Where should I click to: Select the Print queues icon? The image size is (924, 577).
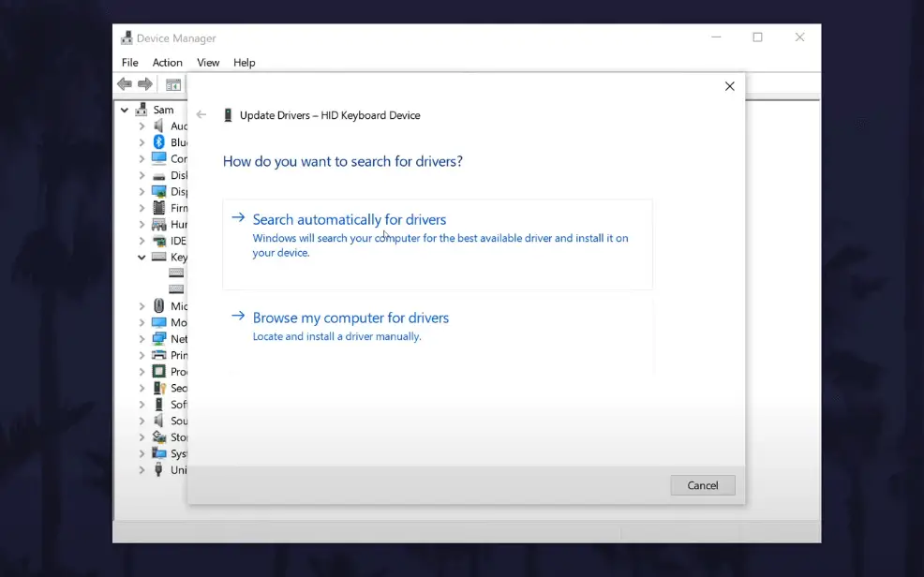(x=158, y=354)
